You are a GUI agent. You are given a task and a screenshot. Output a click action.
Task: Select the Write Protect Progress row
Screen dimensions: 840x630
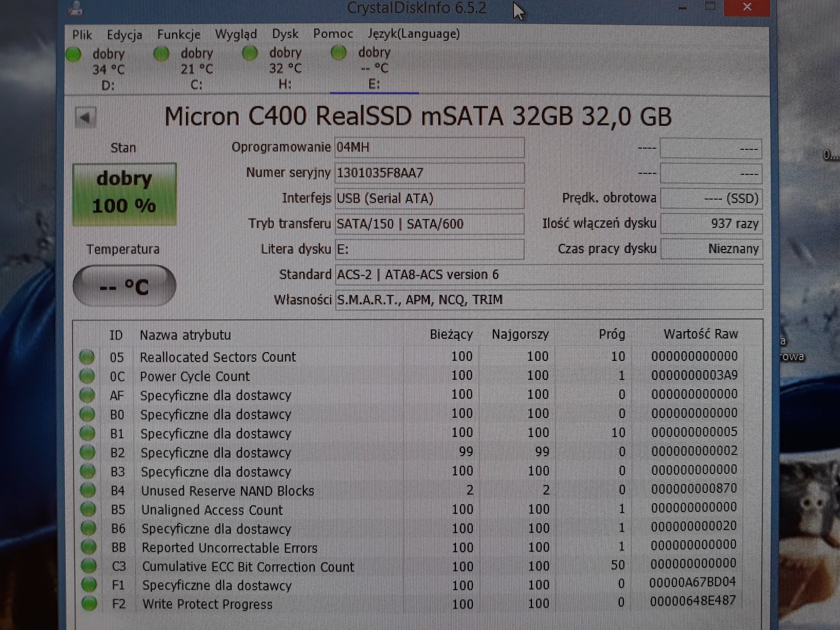pos(409,603)
